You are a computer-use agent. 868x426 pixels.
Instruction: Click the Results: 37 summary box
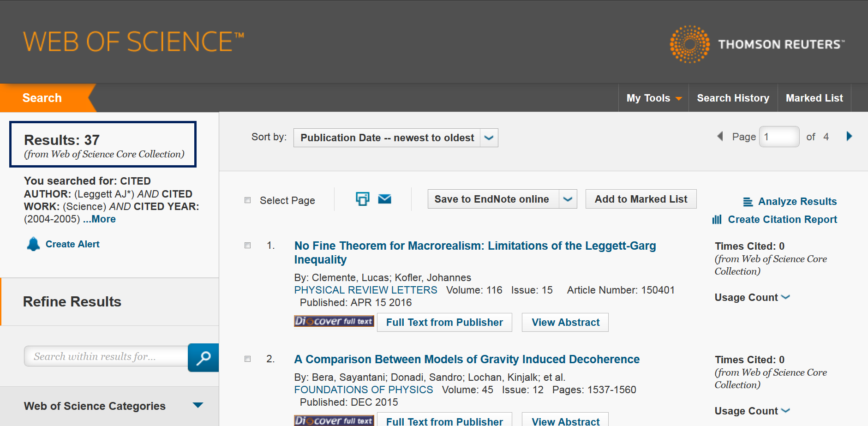pyautogui.click(x=103, y=144)
